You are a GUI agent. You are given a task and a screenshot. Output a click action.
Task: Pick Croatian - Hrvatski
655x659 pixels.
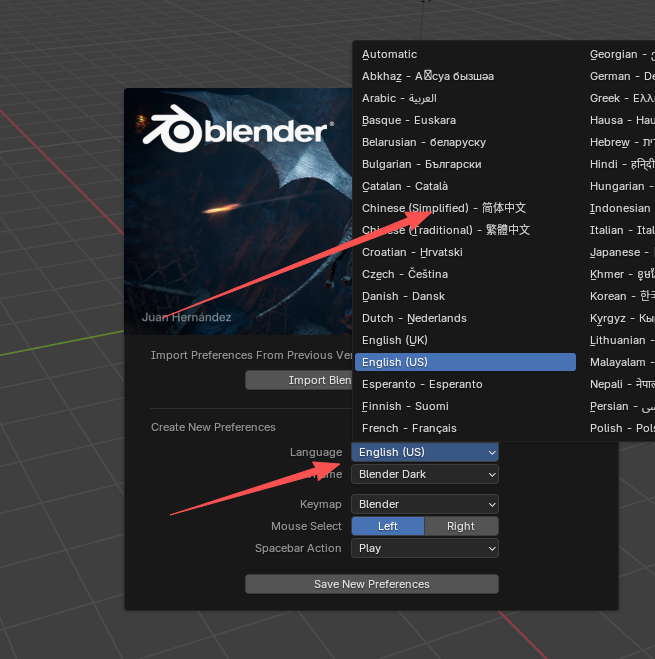(x=465, y=252)
